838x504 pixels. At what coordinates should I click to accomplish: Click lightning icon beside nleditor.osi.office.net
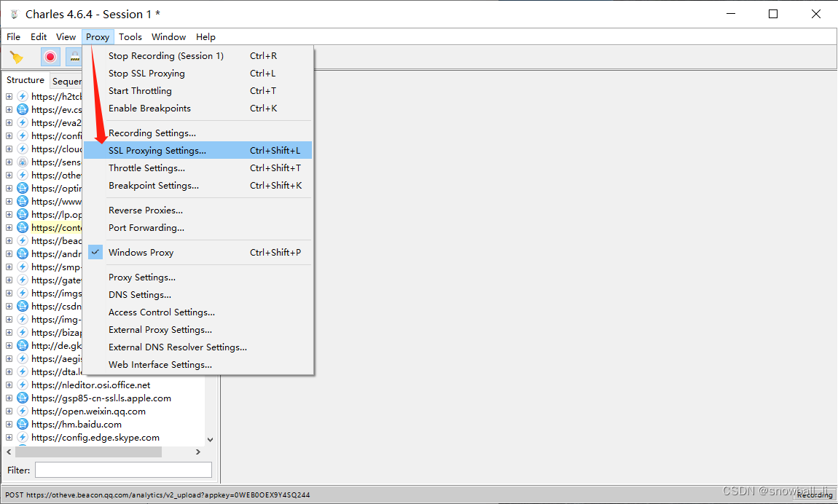23,385
